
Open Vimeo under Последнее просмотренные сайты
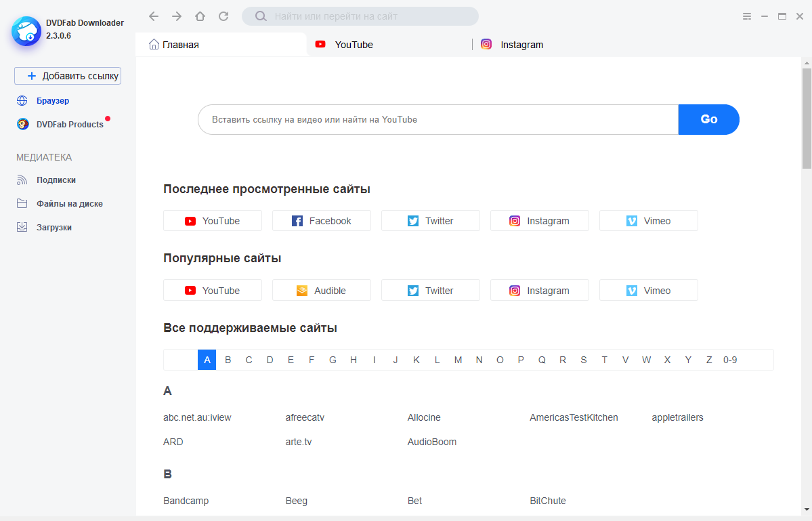coord(648,221)
